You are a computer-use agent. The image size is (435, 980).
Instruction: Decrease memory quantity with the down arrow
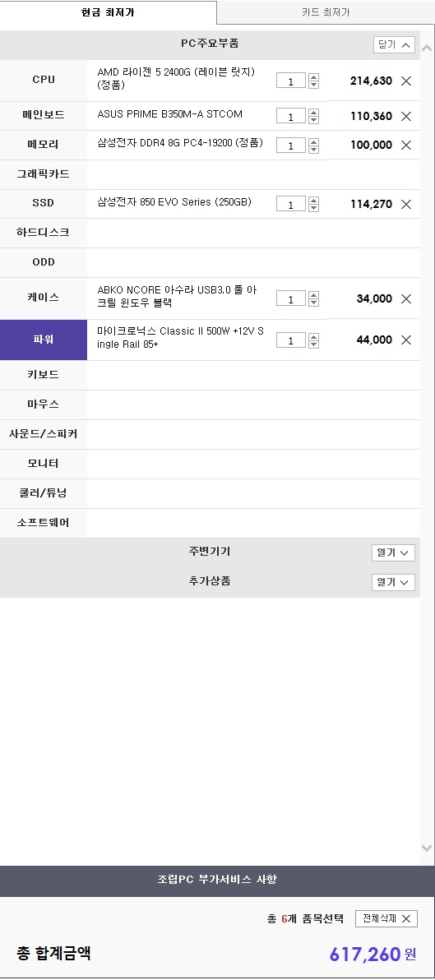point(314,149)
